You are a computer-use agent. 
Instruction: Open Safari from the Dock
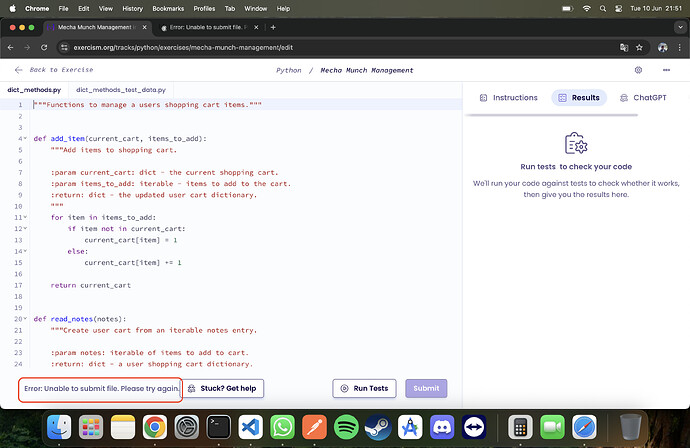coord(584,427)
